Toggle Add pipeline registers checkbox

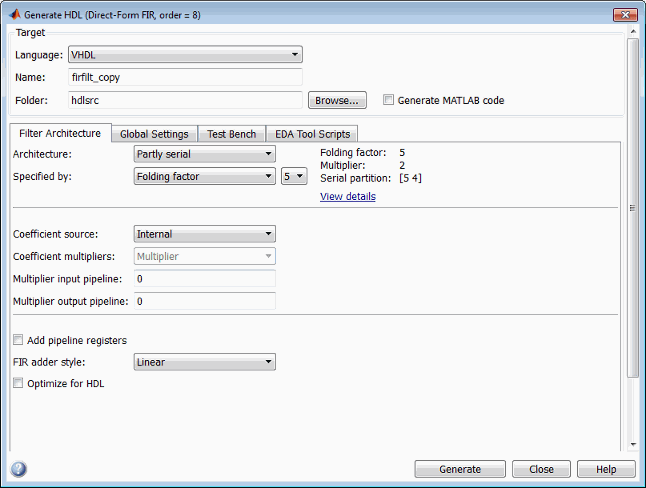click(x=18, y=340)
